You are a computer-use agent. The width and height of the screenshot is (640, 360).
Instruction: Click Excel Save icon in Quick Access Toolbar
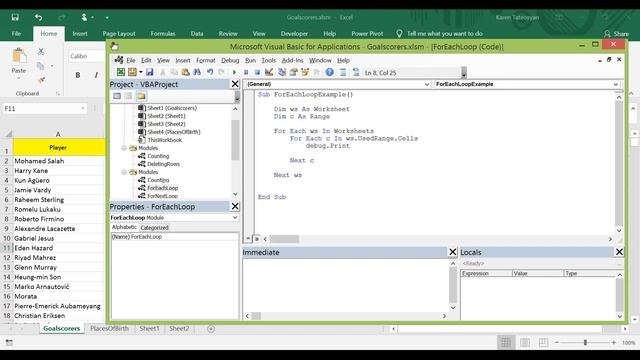point(15,17)
